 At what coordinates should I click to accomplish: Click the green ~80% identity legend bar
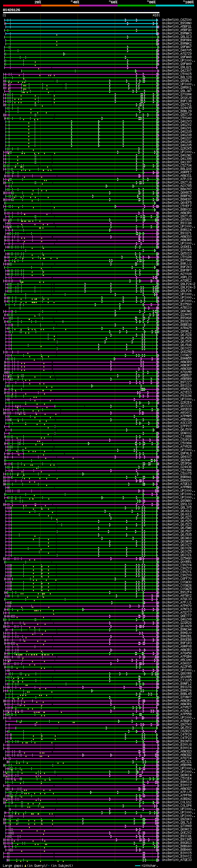[137, 6]
